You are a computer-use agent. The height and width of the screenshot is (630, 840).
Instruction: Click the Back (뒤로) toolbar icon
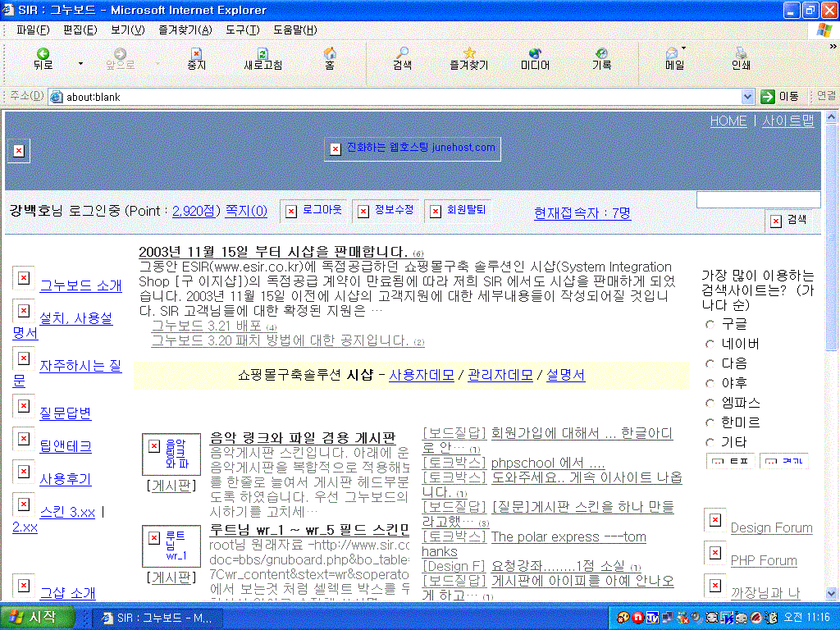point(43,57)
